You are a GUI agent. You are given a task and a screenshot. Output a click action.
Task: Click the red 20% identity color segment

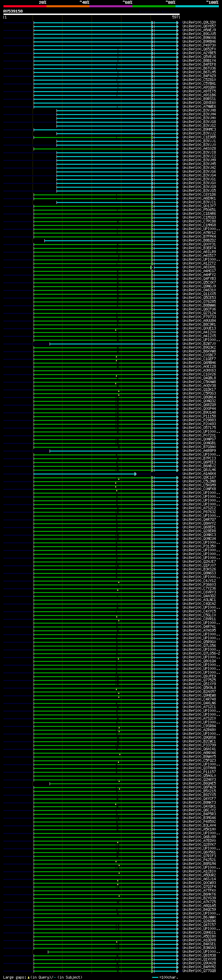coord(25,6)
